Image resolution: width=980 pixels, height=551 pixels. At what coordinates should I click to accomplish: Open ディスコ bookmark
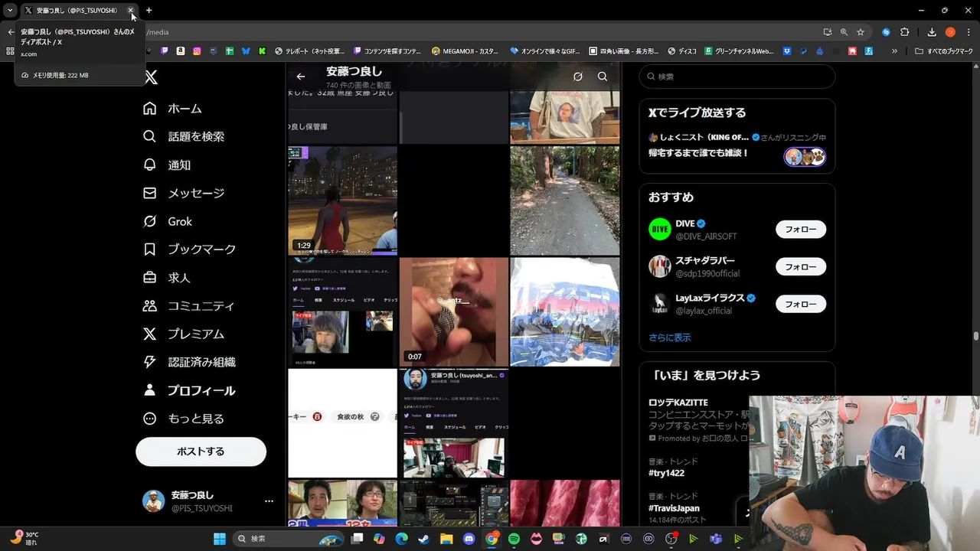tap(682, 51)
